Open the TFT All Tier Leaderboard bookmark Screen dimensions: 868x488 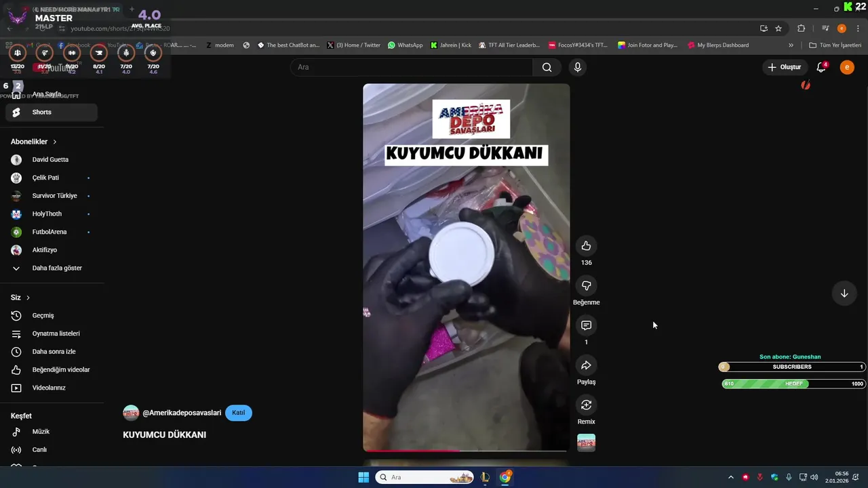pos(509,45)
